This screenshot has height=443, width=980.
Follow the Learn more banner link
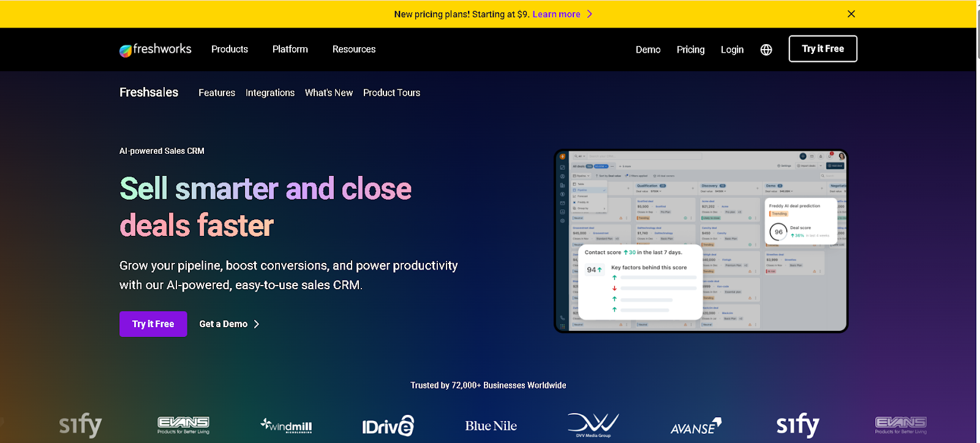click(x=556, y=14)
